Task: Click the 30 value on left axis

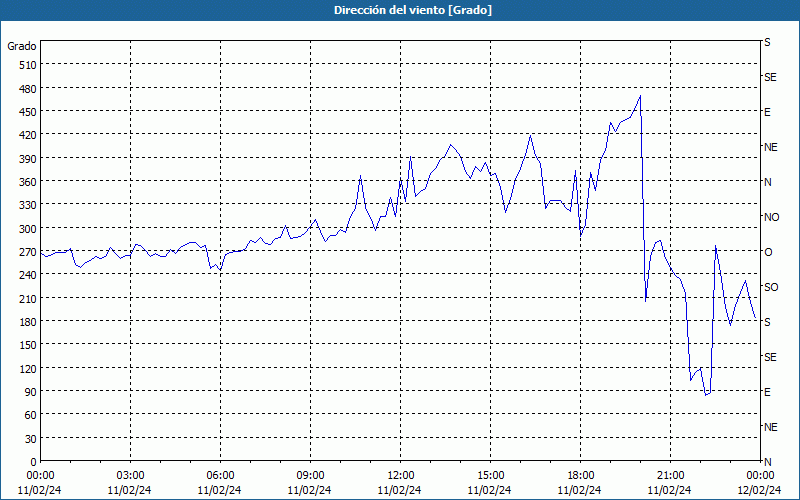Action: pyautogui.click(x=31, y=439)
